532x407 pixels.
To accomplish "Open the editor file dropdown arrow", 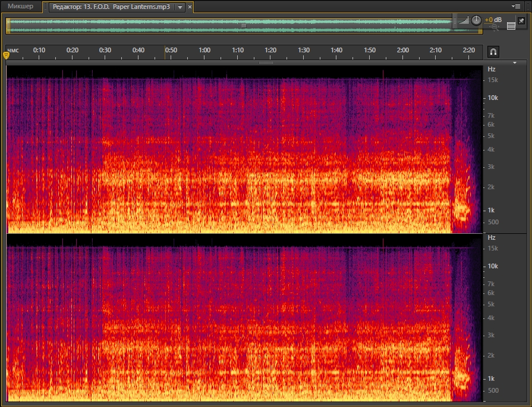I will point(180,7).
